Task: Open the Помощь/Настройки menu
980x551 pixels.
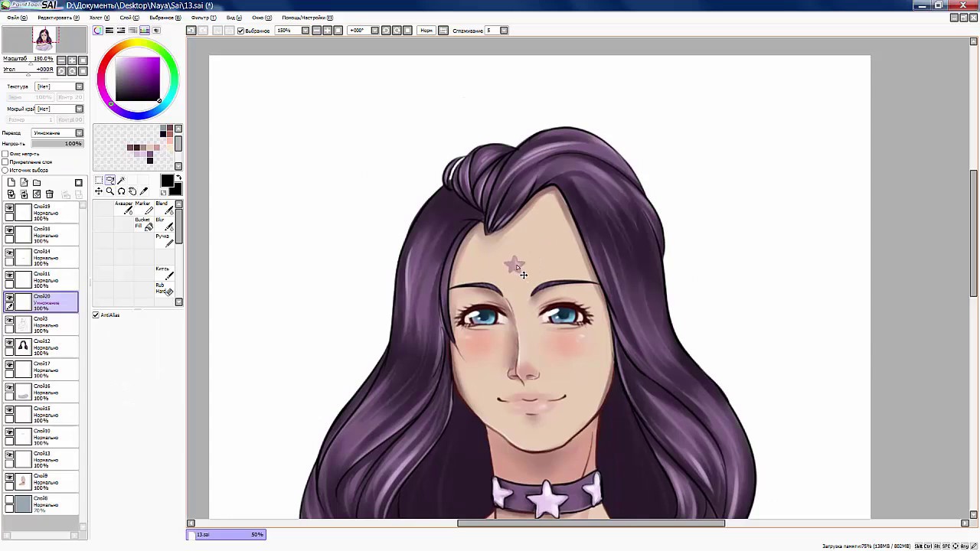Action: pos(307,18)
